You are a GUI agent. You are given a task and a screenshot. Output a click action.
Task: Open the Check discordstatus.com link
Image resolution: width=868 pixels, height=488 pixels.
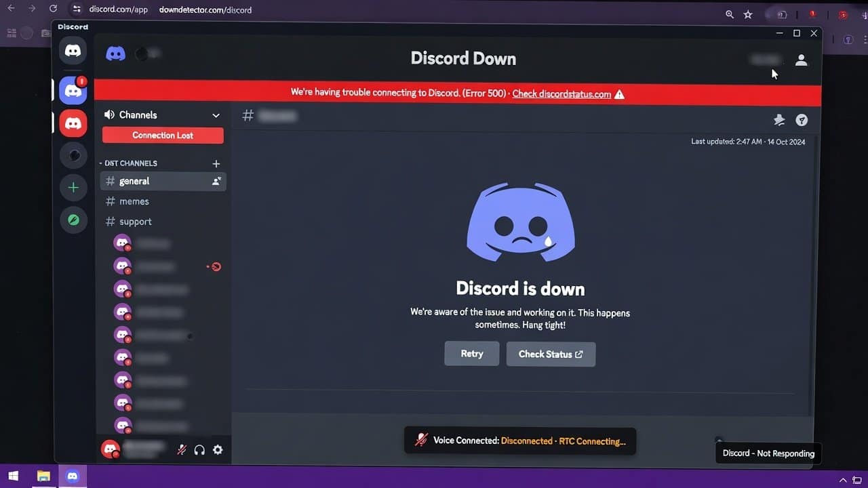click(x=561, y=94)
